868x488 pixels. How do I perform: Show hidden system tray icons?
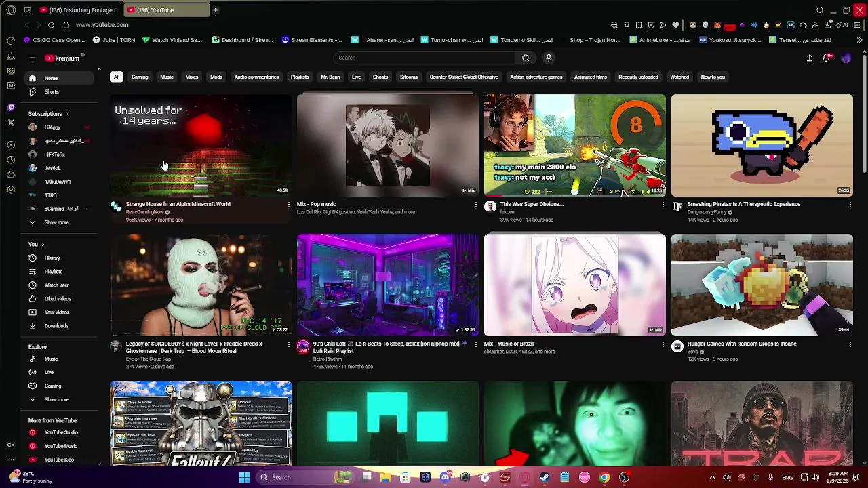click(x=712, y=477)
